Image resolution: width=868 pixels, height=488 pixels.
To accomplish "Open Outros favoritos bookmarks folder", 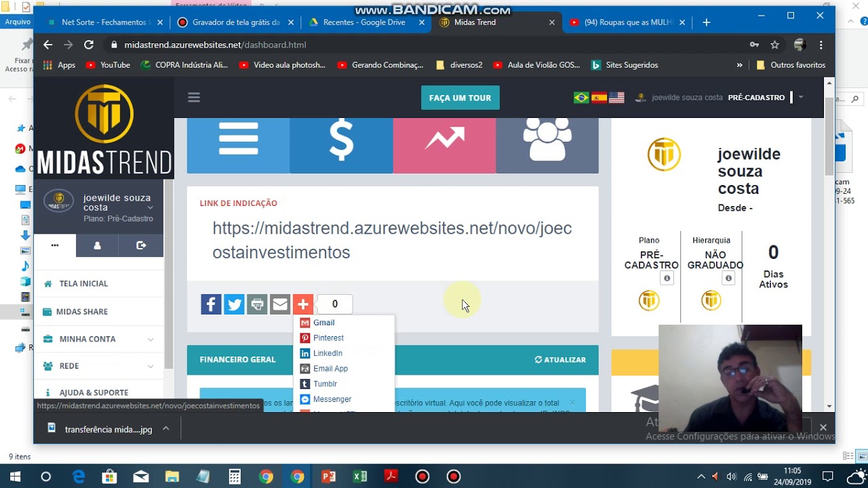I will (x=791, y=65).
